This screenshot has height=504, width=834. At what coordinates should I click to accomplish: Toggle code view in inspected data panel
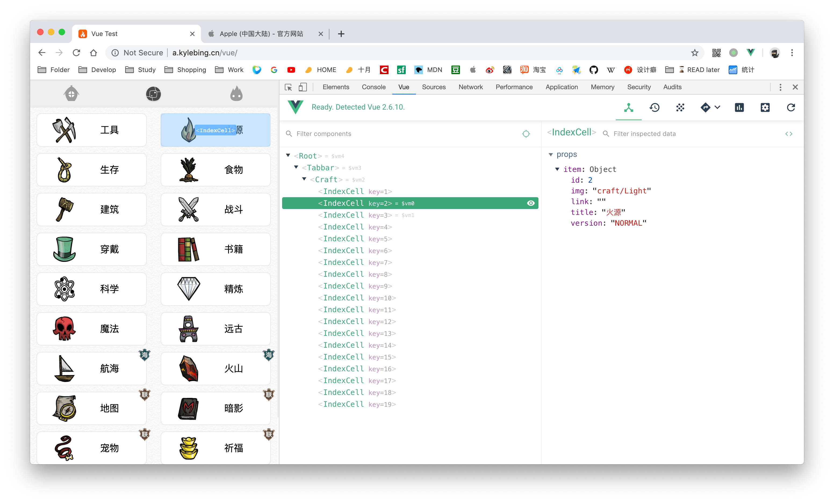789,134
